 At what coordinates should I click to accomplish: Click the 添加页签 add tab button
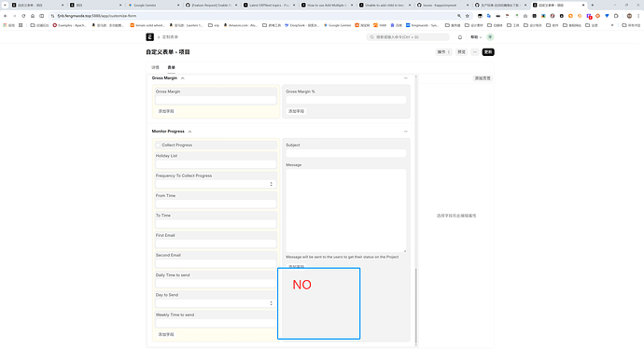coord(483,78)
